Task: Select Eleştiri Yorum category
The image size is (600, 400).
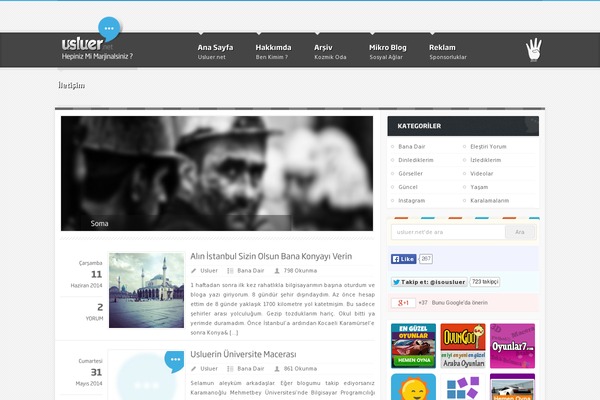Action: coord(488,147)
